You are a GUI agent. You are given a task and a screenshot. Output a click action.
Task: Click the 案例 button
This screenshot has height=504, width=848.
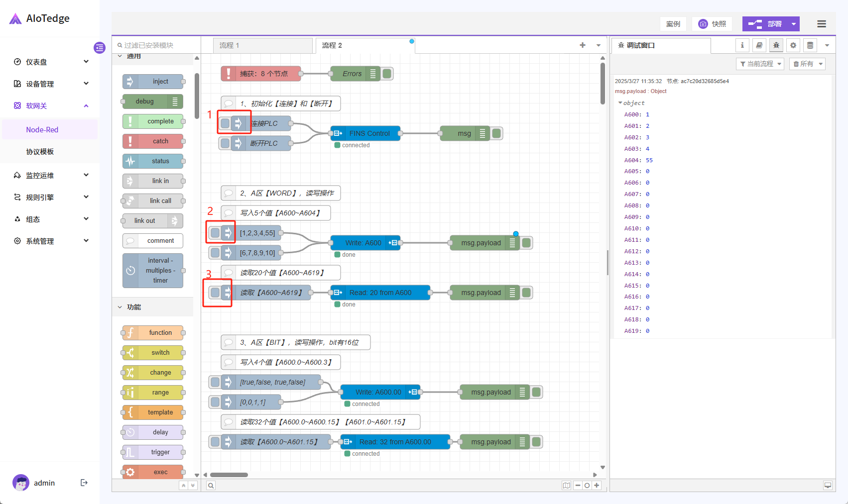[x=673, y=24]
